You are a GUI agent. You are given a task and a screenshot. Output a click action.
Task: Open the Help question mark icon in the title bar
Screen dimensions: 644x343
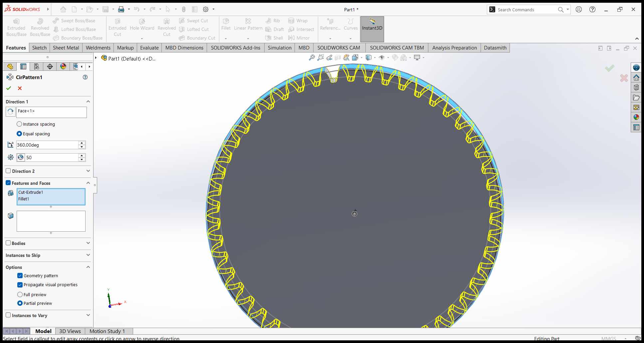point(592,9)
